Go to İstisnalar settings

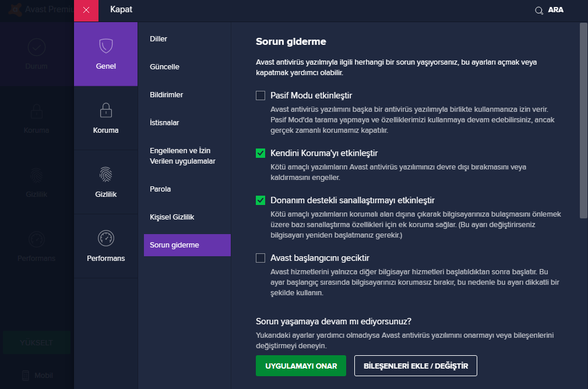pos(164,123)
